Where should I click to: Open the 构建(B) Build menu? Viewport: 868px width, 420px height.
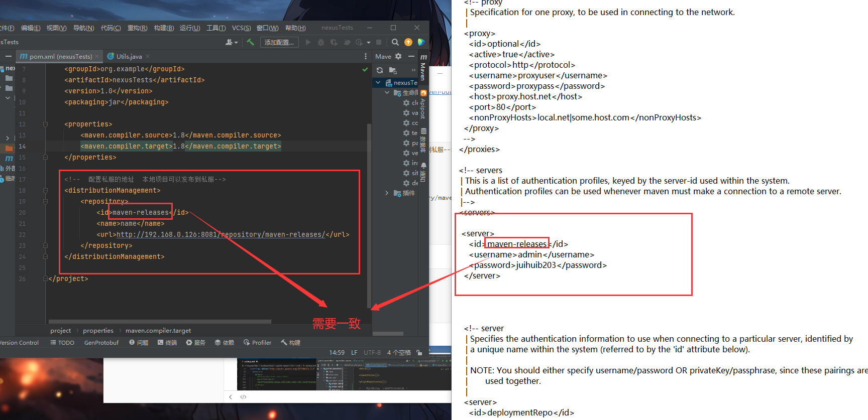(x=164, y=28)
